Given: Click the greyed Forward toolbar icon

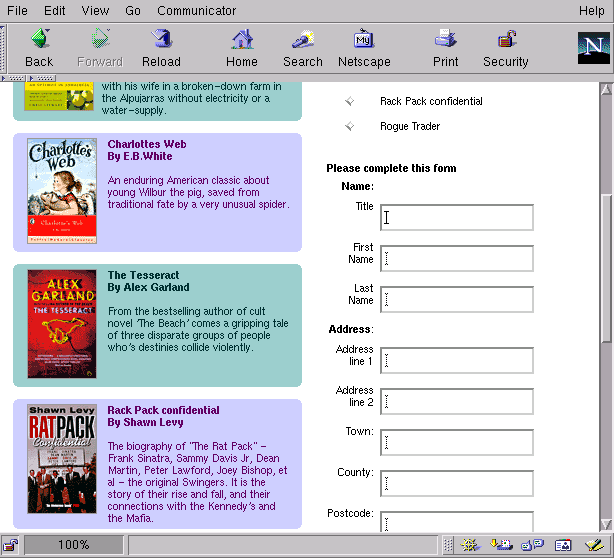Looking at the screenshot, I should click(x=99, y=39).
